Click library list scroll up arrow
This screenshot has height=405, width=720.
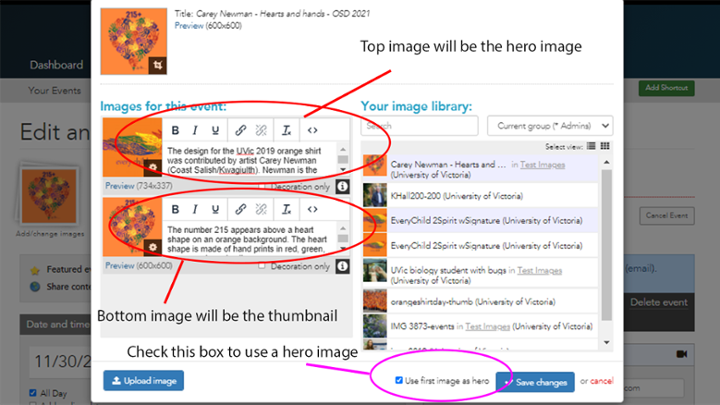click(607, 162)
